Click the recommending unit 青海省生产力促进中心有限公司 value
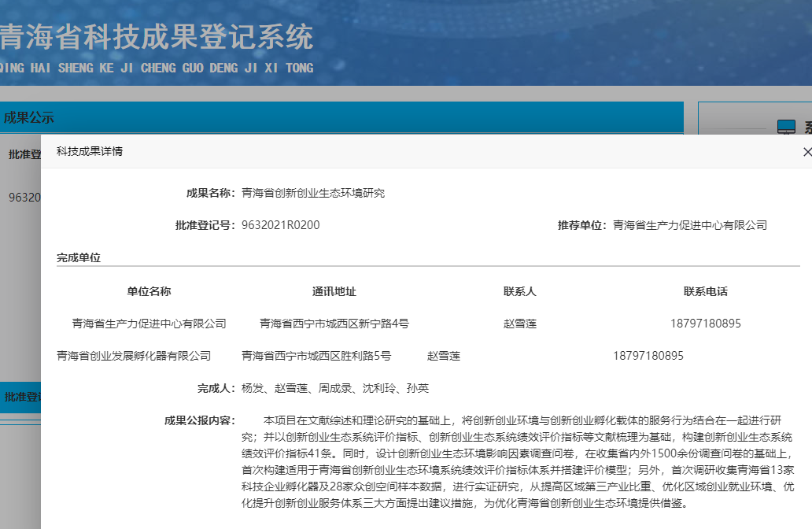Viewport: 812px width, 529px height. coord(689,225)
